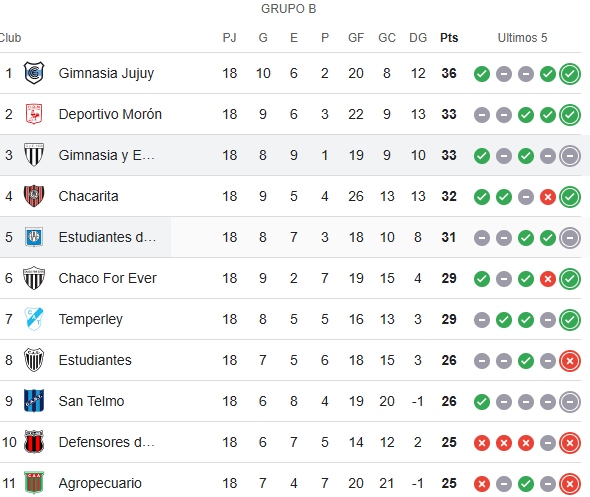Image resolution: width=590 pixels, height=497 pixels.
Task: Click the Chacarita club crest icon
Action: (34, 196)
